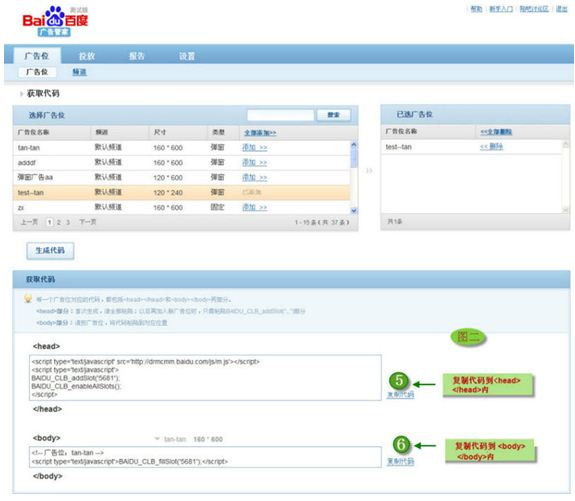
Task: Open the 频道 sub-tab link
Action: [79, 72]
